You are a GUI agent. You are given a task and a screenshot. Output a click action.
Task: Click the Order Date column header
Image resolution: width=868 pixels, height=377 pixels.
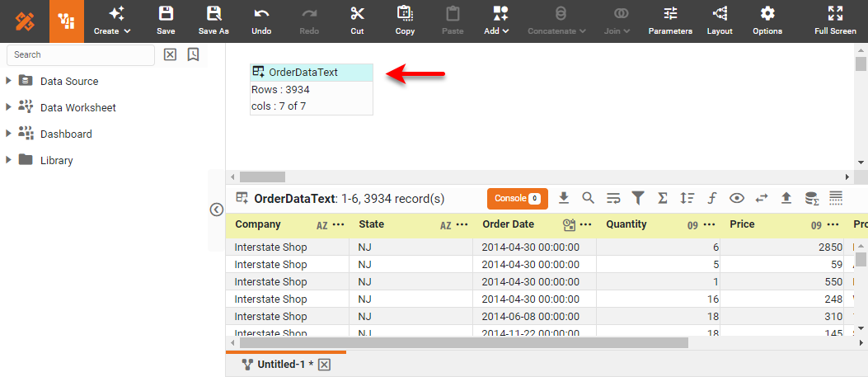pos(508,224)
